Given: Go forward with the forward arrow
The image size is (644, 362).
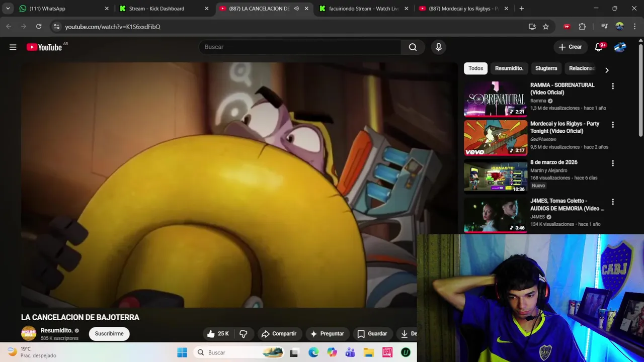Looking at the screenshot, I should [x=24, y=27].
